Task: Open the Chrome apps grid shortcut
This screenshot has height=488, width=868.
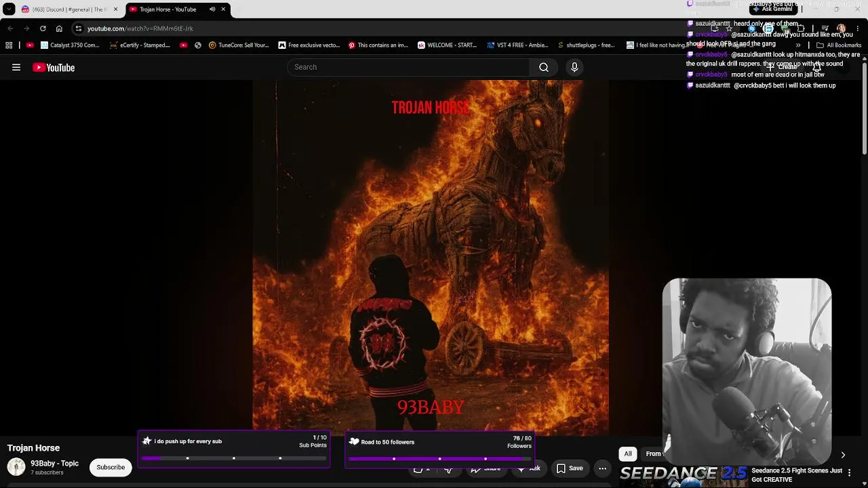Action: 9,45
